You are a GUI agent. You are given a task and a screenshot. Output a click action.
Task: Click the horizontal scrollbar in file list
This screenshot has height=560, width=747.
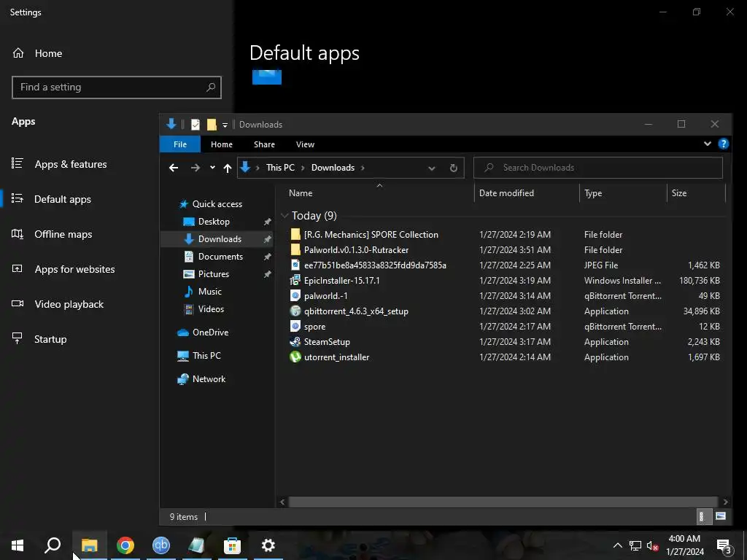point(503,502)
